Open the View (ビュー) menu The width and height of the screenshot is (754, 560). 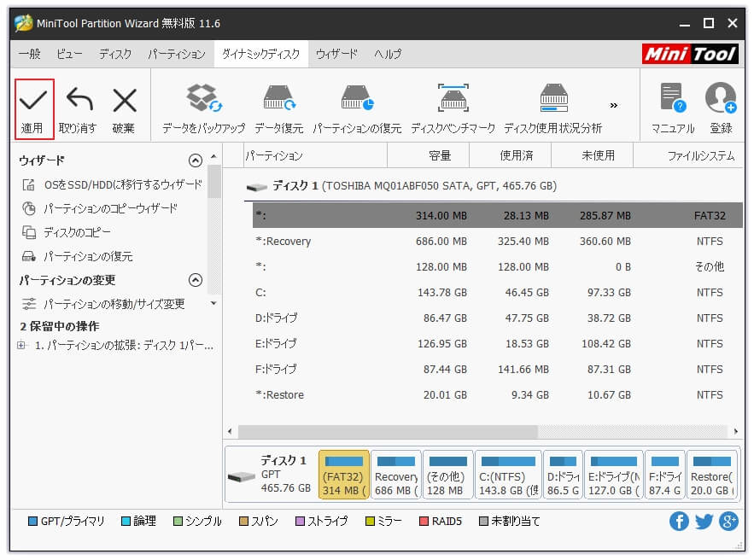point(69,54)
